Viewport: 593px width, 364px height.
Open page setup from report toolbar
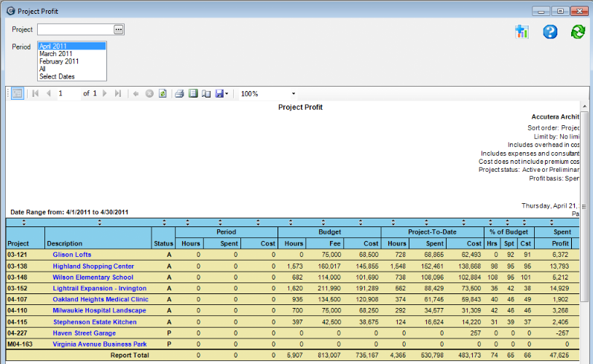click(x=206, y=94)
